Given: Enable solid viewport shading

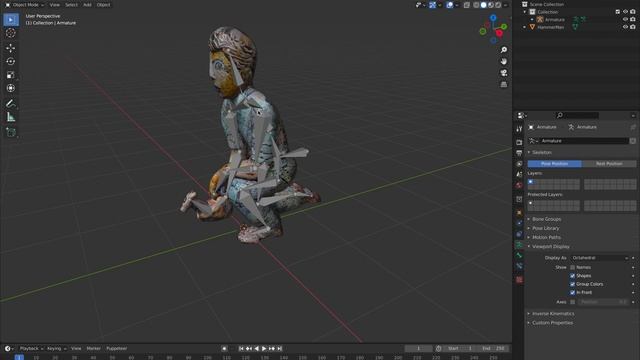Looking at the screenshot, I should (x=483, y=5).
